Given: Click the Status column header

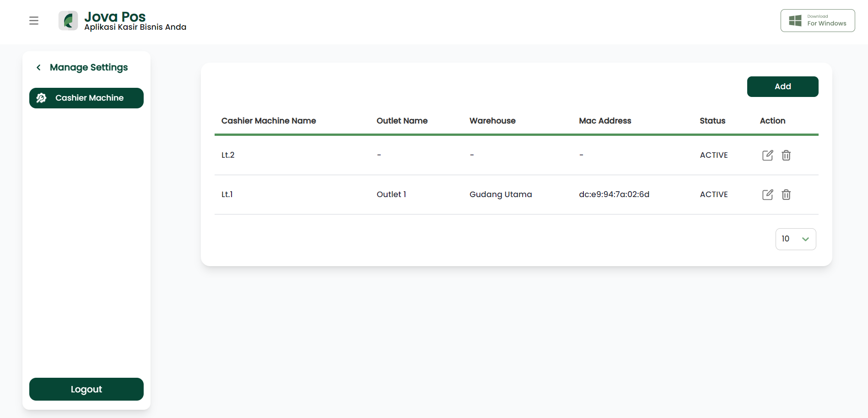Looking at the screenshot, I should click(712, 121).
